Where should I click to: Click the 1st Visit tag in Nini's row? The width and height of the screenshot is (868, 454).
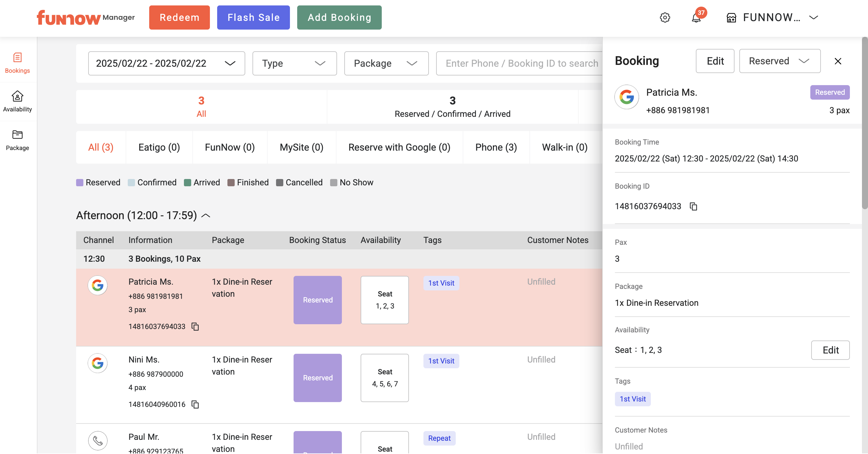(x=441, y=361)
